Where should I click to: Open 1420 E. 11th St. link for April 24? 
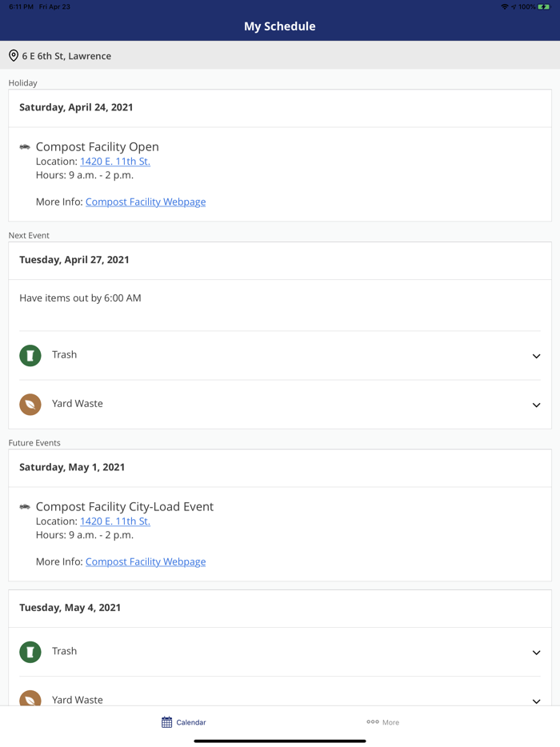[x=115, y=162]
